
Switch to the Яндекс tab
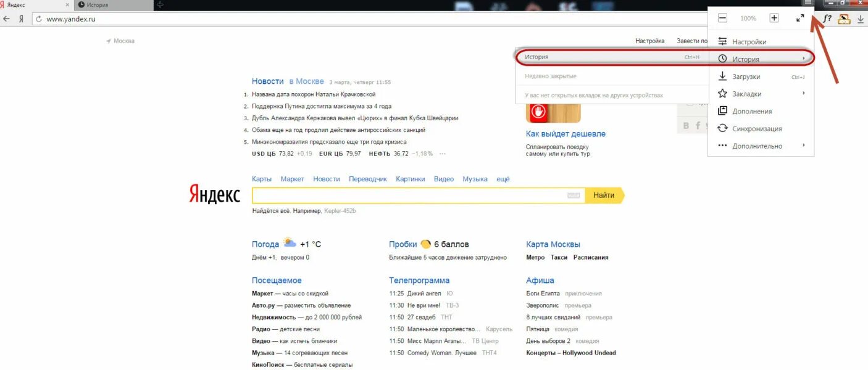(36, 5)
